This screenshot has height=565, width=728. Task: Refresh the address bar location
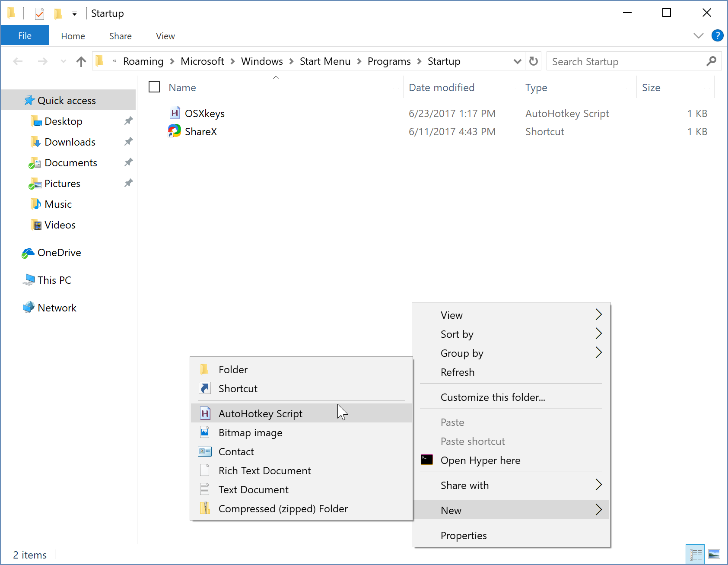tap(534, 61)
